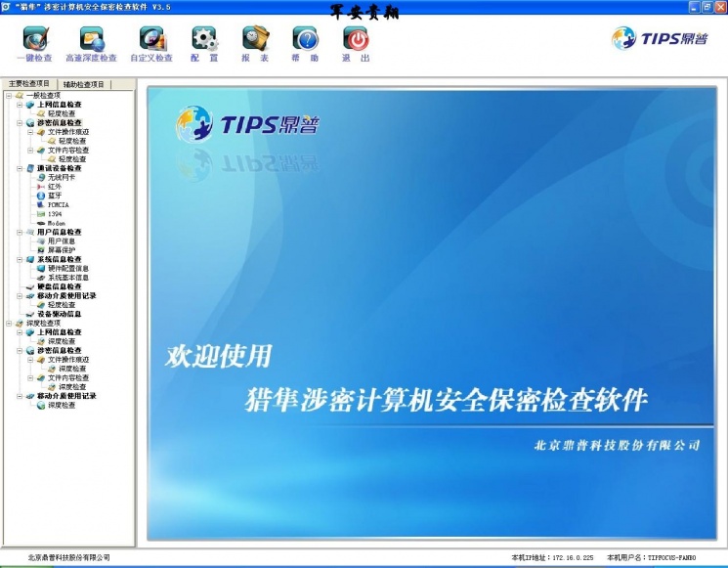This screenshot has height=568, width=728.
Task: Click the 设备驱动信息 device icon
Action: (30, 314)
